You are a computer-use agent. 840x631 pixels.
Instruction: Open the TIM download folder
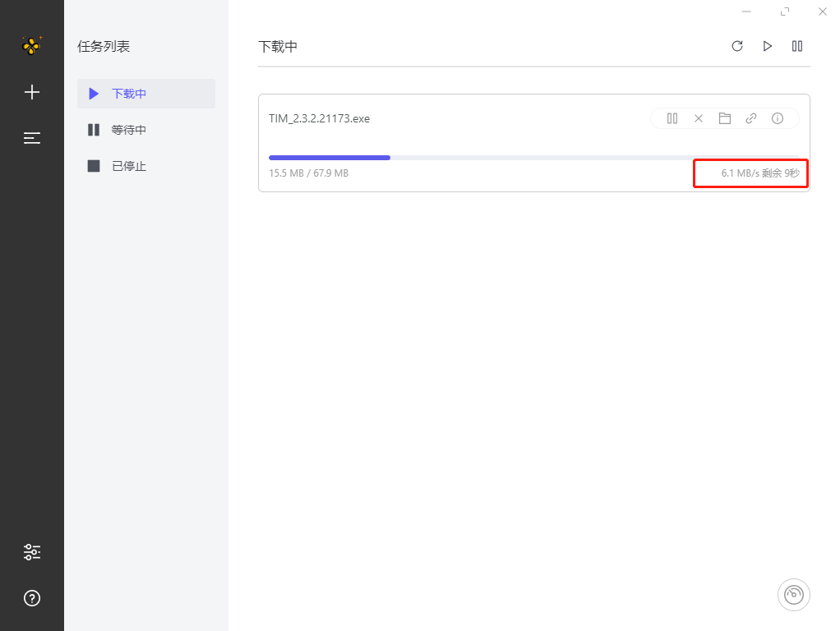pos(725,118)
